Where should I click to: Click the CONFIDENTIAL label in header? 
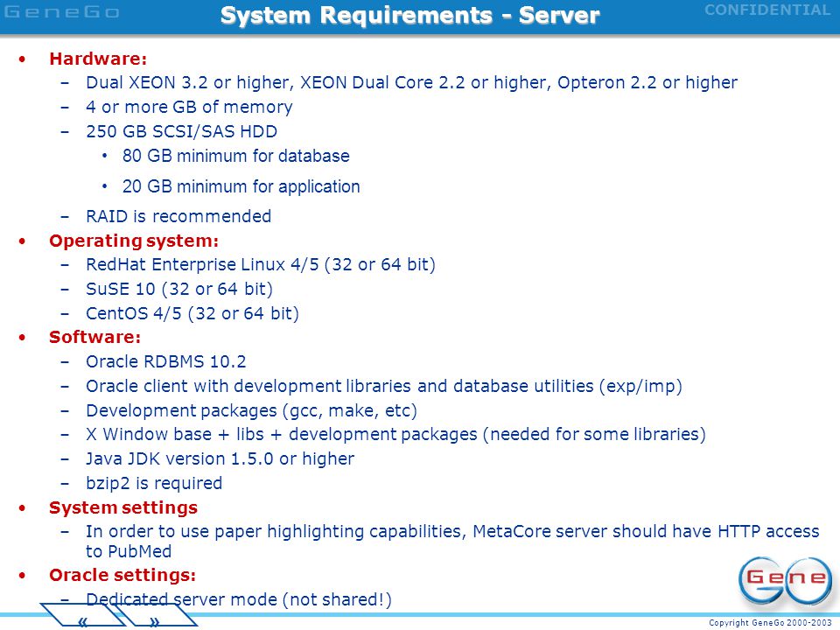767,10
